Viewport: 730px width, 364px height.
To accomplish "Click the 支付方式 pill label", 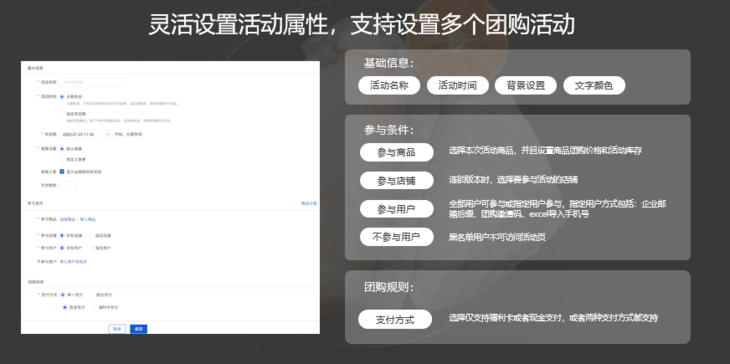I will [395, 320].
